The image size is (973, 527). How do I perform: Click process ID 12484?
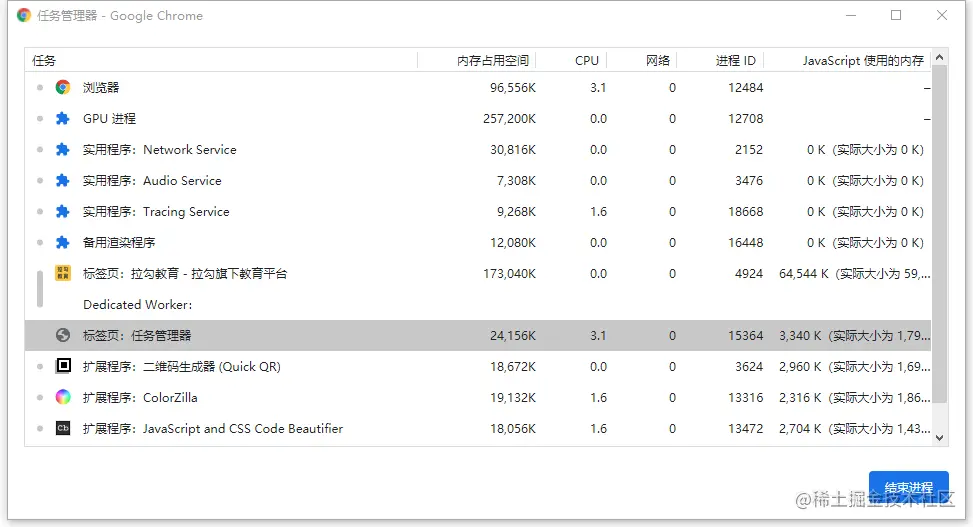pyautogui.click(x=745, y=88)
